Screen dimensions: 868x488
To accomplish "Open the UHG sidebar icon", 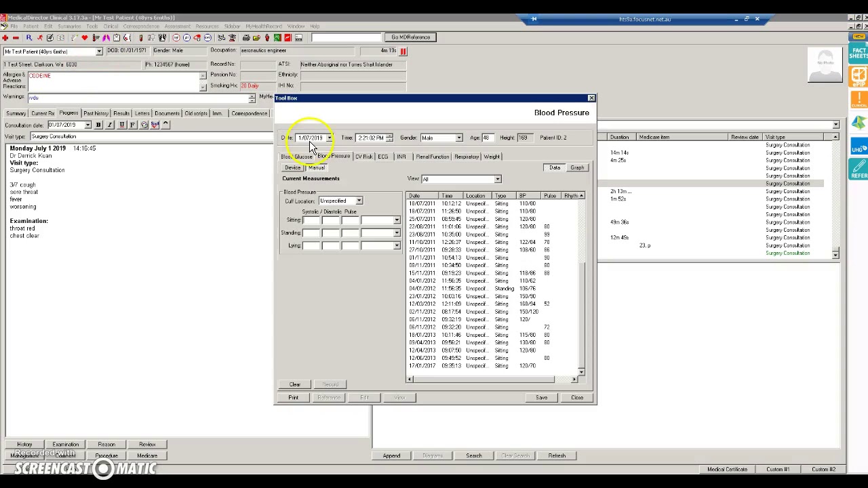I will point(859,146).
